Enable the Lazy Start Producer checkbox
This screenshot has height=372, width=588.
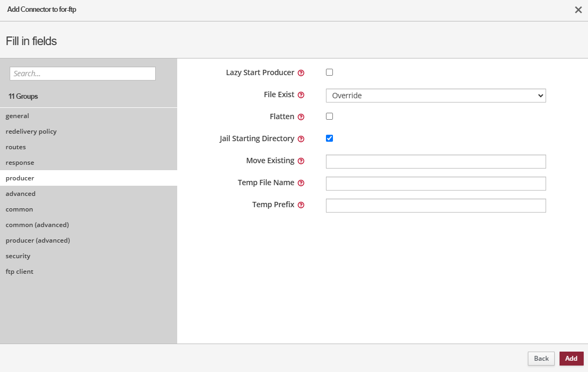(x=330, y=72)
